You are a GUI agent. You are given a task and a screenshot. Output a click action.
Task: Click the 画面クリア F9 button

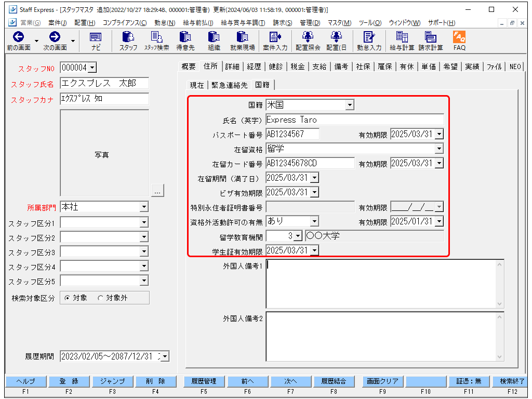point(382,381)
